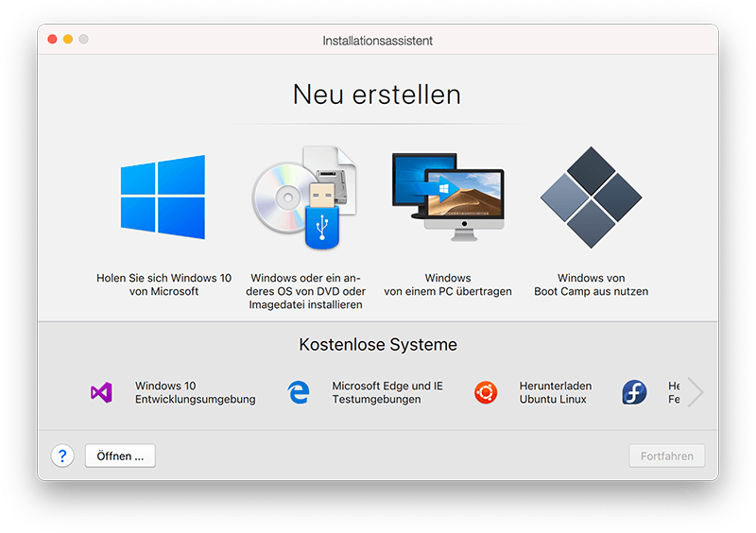Screen dimensions: 756x533
Task: Click the Öffnen ... button
Action: tap(120, 456)
